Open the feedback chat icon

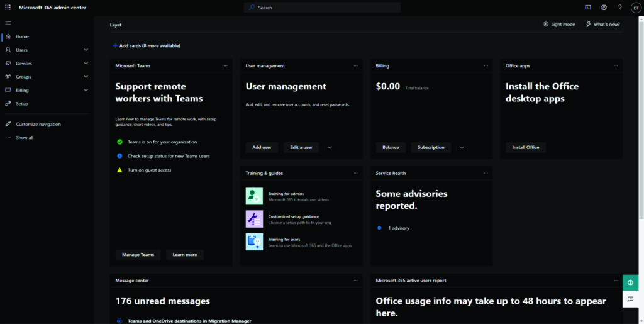630,299
